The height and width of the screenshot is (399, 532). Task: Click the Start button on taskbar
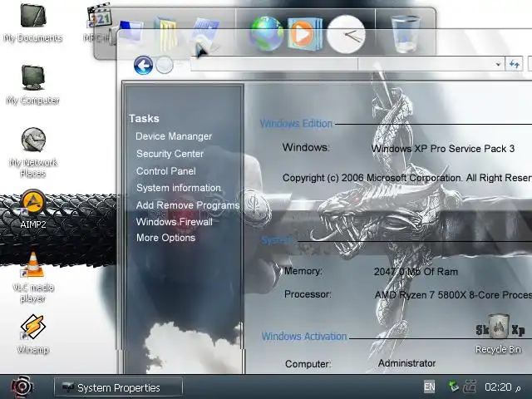click(22, 387)
